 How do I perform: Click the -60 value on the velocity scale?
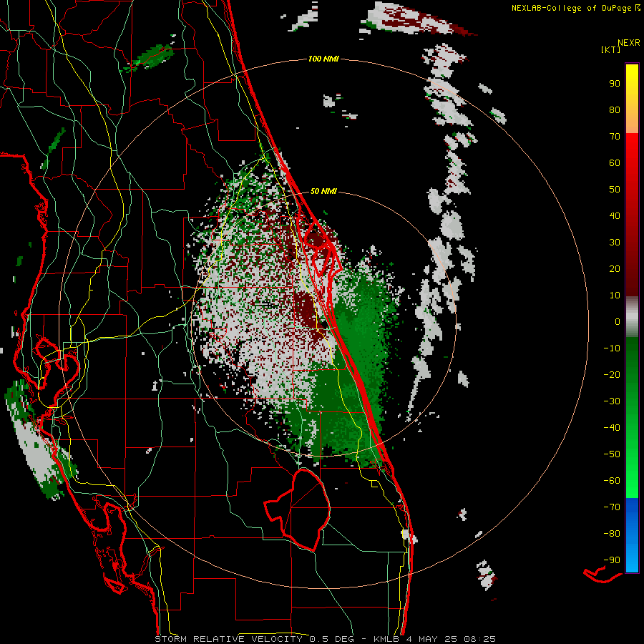(612, 481)
